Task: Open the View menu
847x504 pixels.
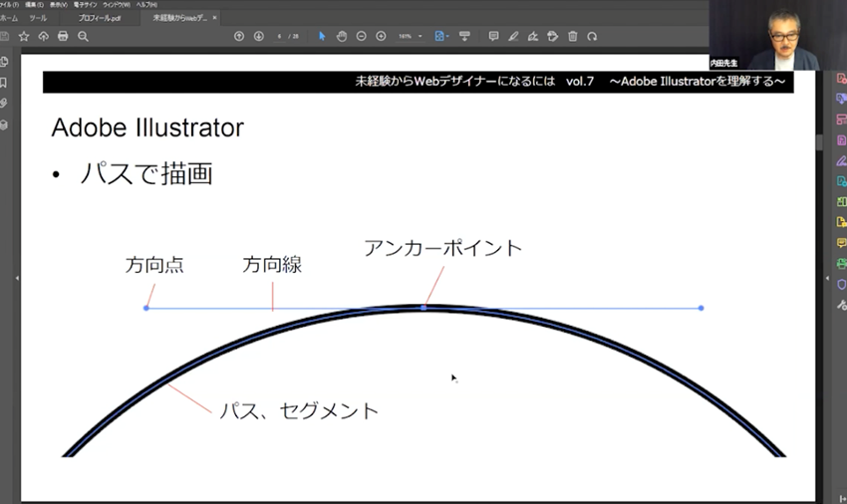Action: 59,4
